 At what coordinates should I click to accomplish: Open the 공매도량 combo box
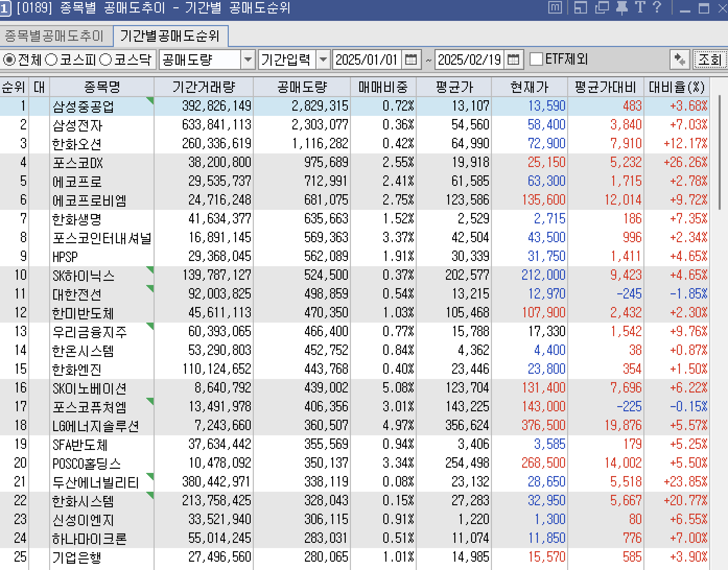(x=206, y=60)
